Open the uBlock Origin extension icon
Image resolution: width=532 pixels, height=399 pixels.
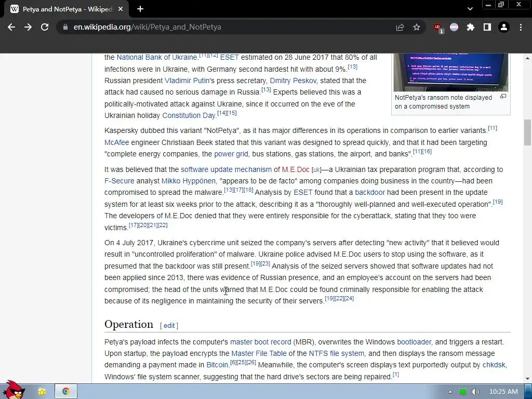(x=438, y=28)
